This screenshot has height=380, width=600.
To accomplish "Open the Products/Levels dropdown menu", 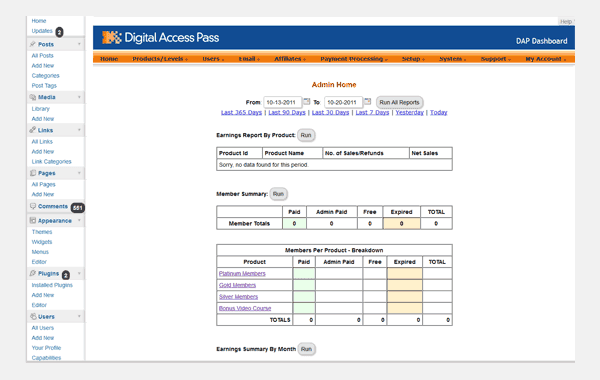I will (160, 59).
